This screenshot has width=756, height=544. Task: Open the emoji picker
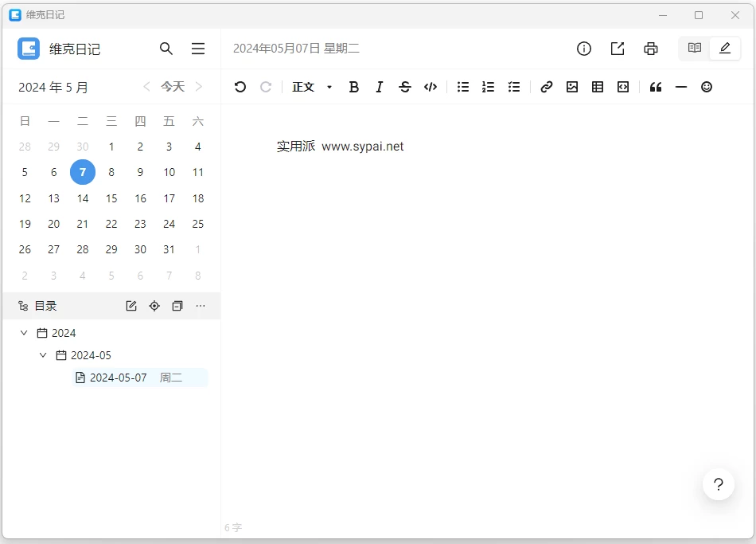click(x=707, y=87)
